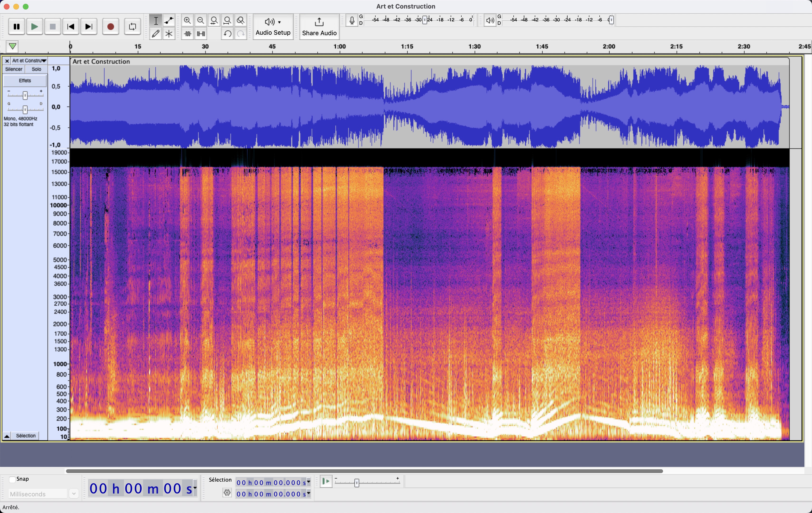Click the waveform amplitude scale
The height and width of the screenshot is (513, 812).
coord(59,107)
